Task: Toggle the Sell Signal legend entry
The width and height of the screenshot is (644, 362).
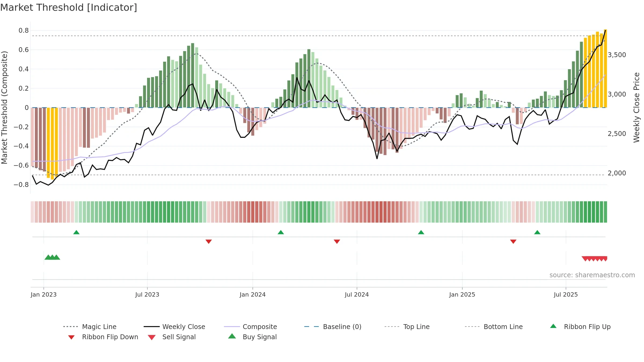Action: (172, 337)
